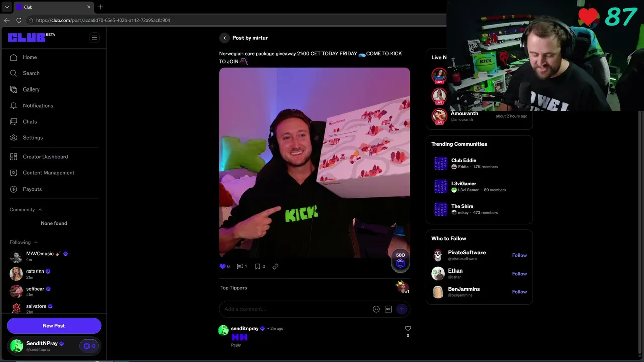
Task: Reload the page in the browser
Action: 19,20
